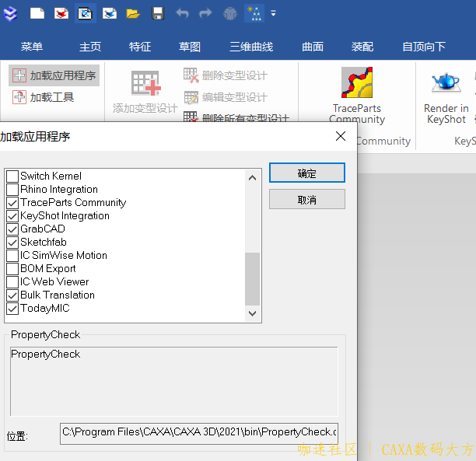Uncheck the Sketchfab checkbox
Screen dimensions: 476x461
click(12, 243)
